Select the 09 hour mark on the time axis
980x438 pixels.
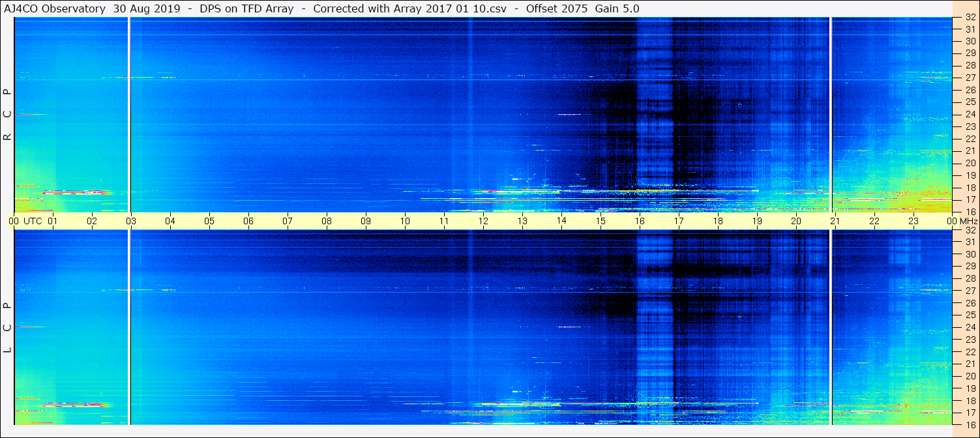pyautogui.click(x=366, y=221)
